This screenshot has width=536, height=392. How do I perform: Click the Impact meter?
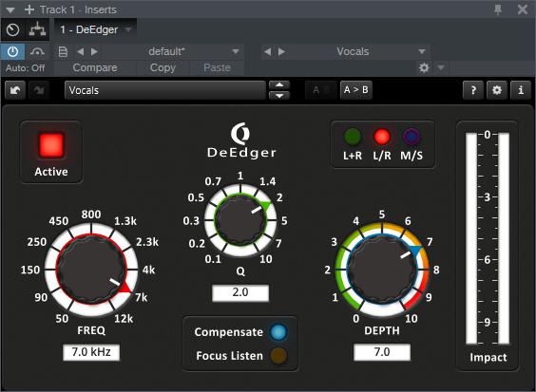pos(488,238)
